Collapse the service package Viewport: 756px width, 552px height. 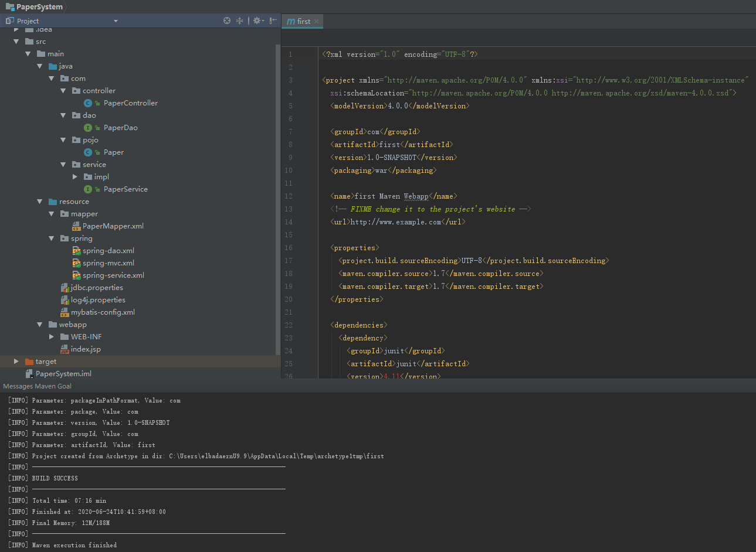pos(63,165)
